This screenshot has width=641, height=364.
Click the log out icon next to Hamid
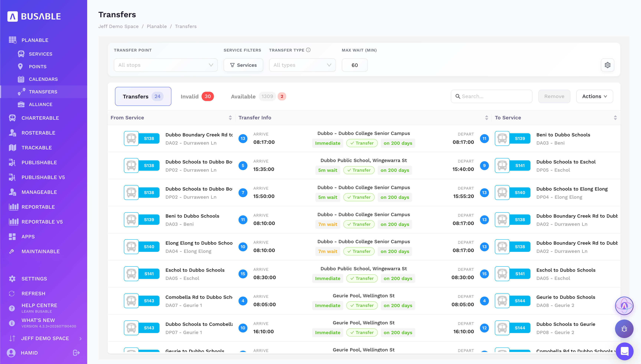76,353
